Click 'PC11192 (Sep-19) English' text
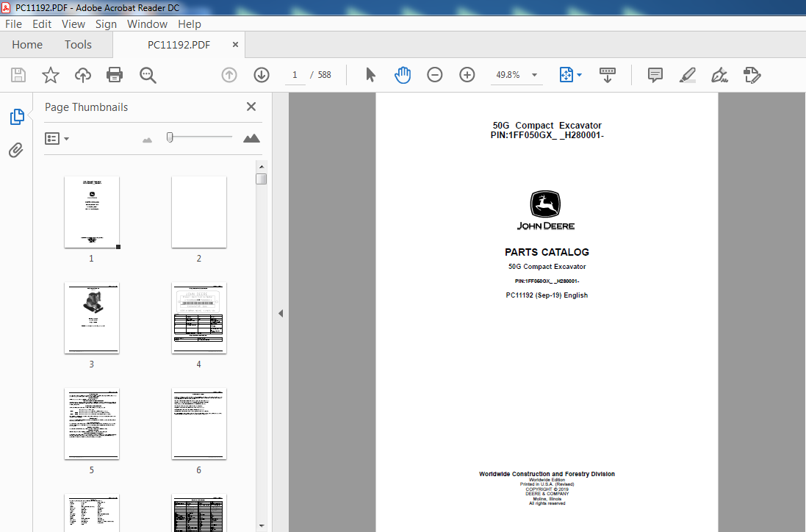 (x=547, y=295)
